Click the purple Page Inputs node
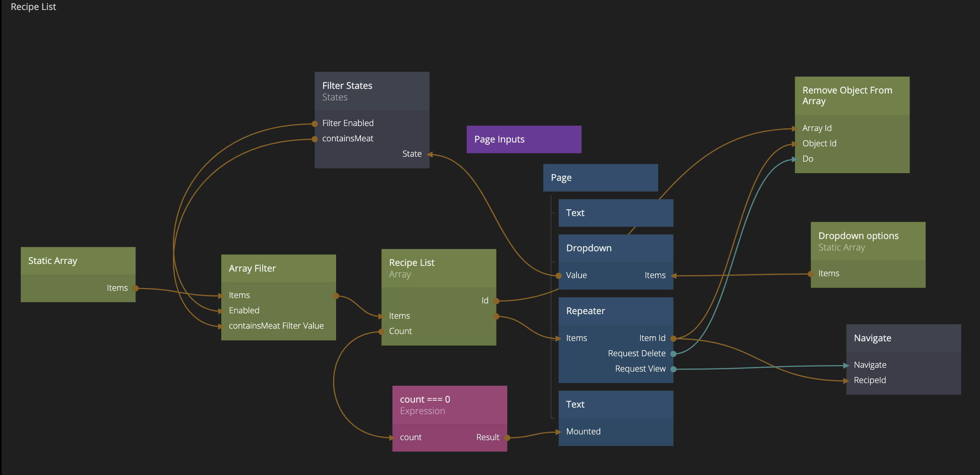 (x=524, y=139)
